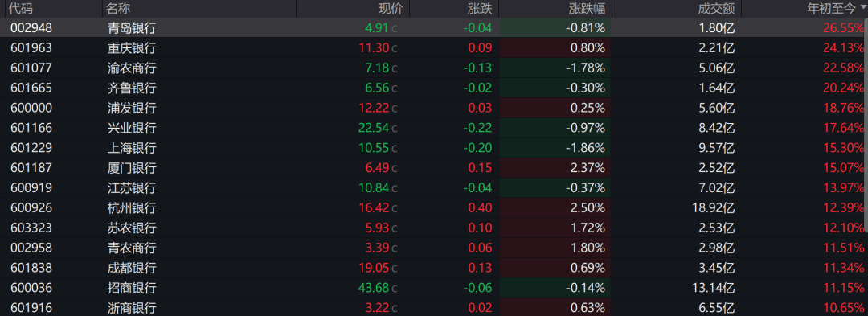Click the price 16.42
This screenshot has height=316, width=868.
(x=374, y=208)
